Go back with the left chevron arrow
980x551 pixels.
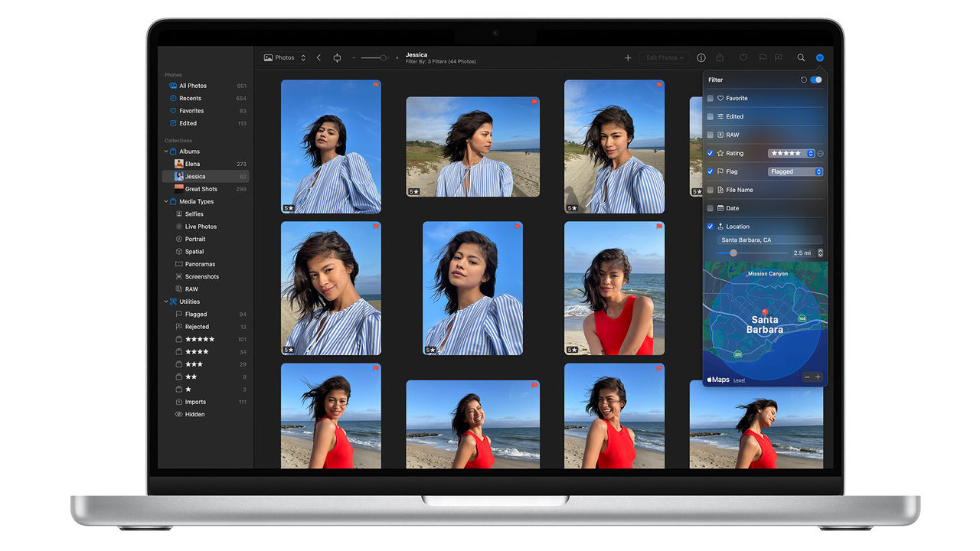318,57
